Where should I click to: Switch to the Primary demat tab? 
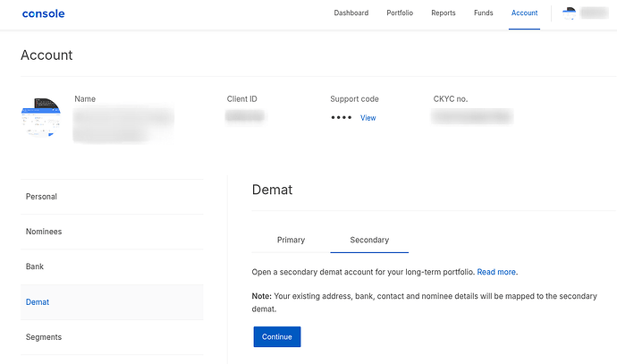291,240
